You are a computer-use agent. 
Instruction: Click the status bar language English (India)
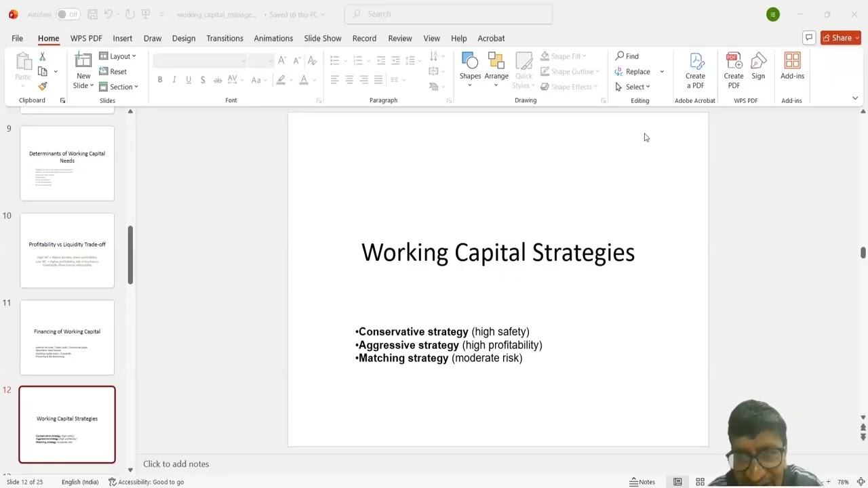(x=80, y=482)
